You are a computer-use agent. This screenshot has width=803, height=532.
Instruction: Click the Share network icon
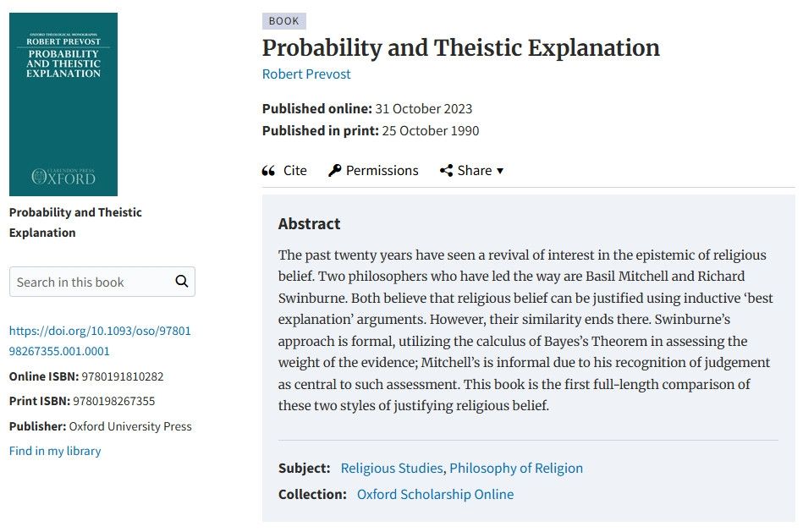[x=446, y=171]
